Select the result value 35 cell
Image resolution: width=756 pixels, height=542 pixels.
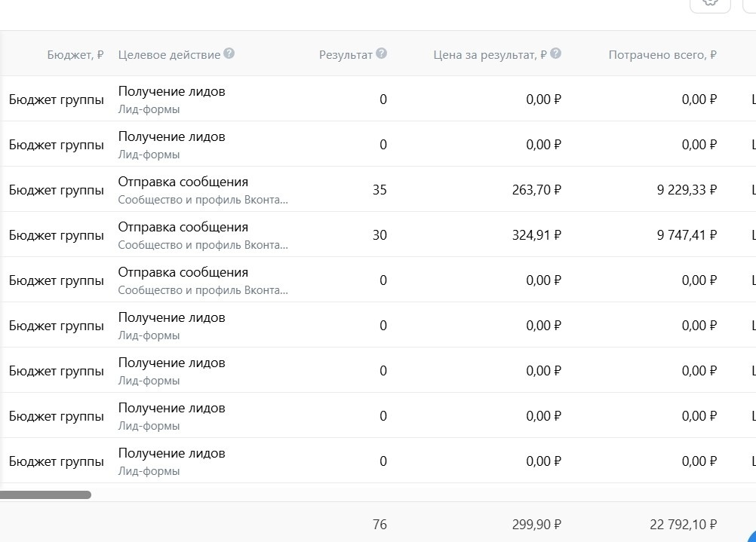coord(380,190)
